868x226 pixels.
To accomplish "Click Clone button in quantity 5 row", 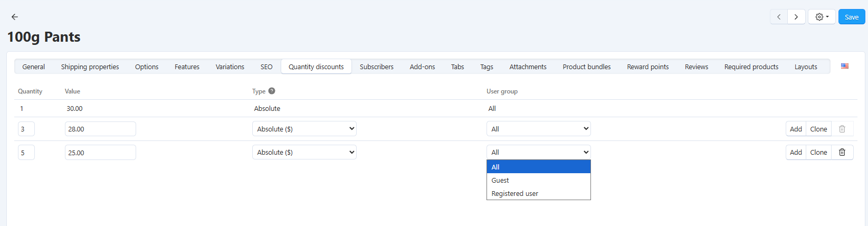I will [819, 152].
